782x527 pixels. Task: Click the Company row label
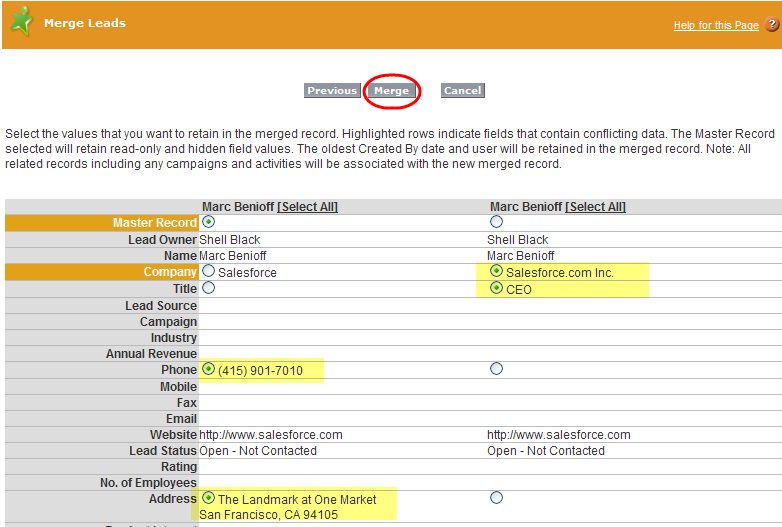tap(170, 272)
